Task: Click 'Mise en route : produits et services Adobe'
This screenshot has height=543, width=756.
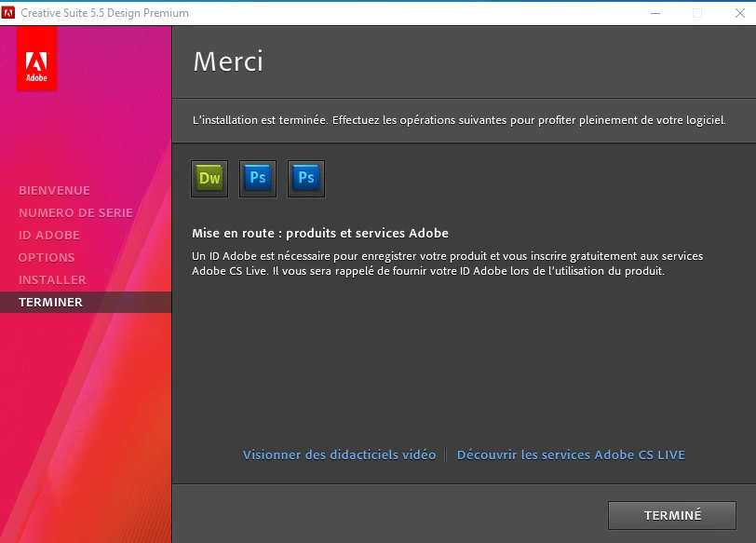Action: pyautogui.click(x=320, y=234)
